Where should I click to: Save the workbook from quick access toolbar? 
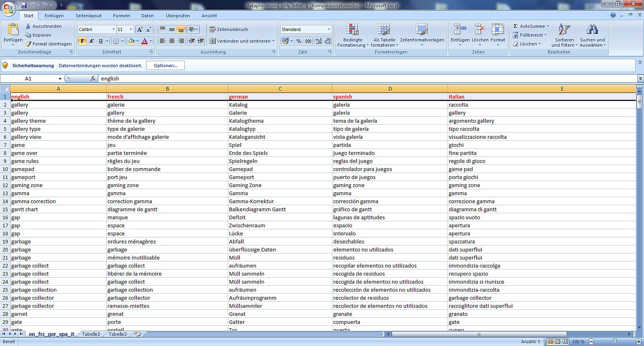click(24, 5)
